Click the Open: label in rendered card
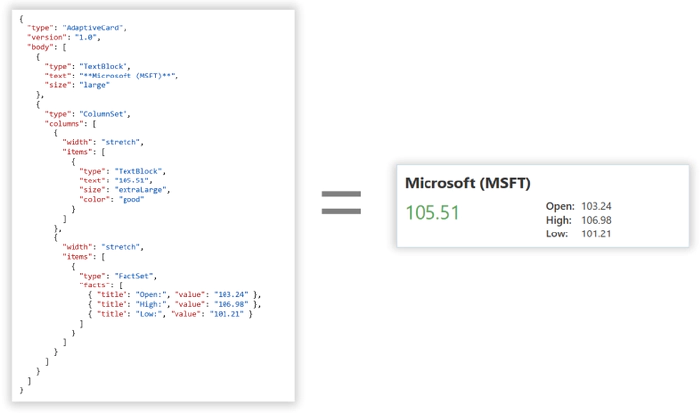 pyautogui.click(x=559, y=206)
